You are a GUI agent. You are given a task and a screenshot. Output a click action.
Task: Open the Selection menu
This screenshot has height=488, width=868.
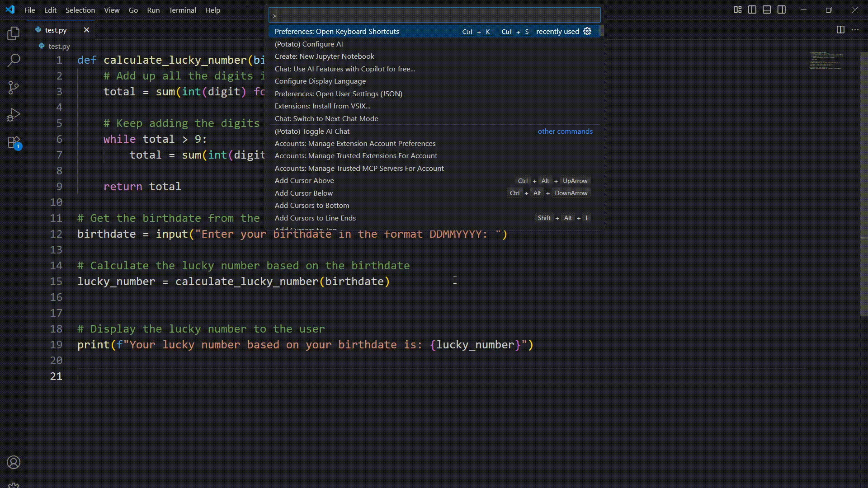click(x=80, y=10)
